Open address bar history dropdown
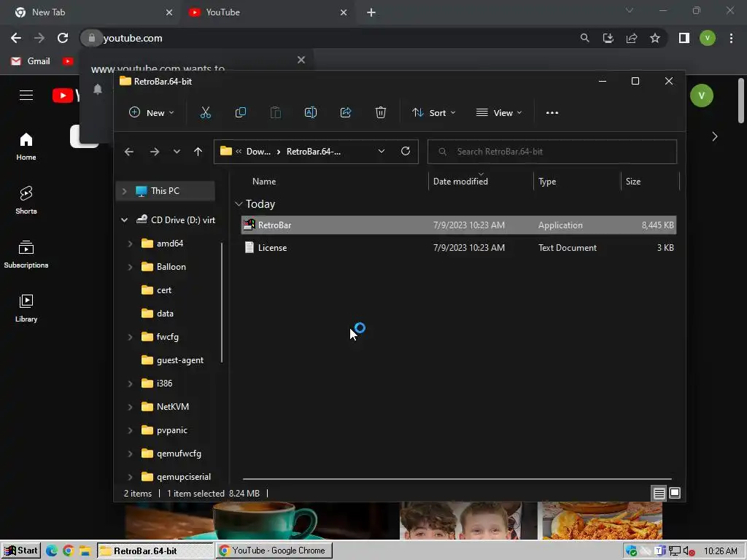This screenshot has height=560, width=747. [x=381, y=152]
